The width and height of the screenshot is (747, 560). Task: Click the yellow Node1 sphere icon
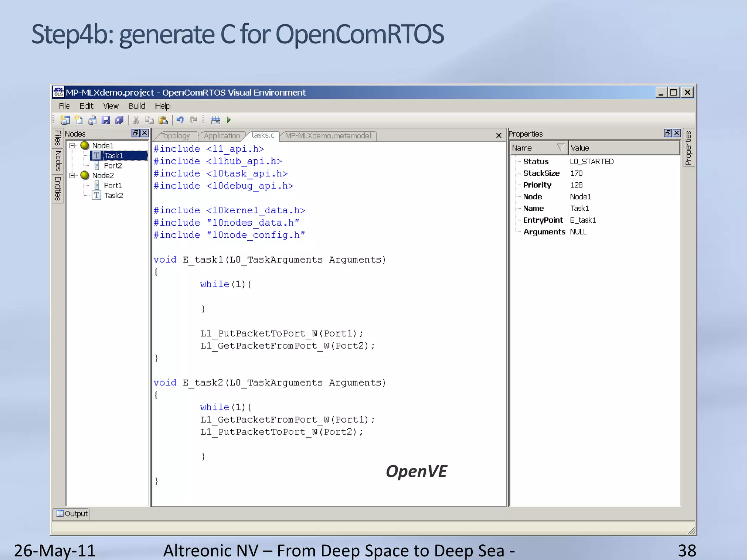[85, 145]
